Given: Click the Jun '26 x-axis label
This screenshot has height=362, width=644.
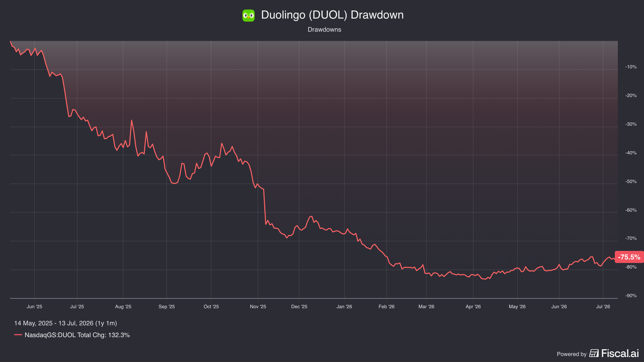Looking at the screenshot, I should pyautogui.click(x=559, y=307).
